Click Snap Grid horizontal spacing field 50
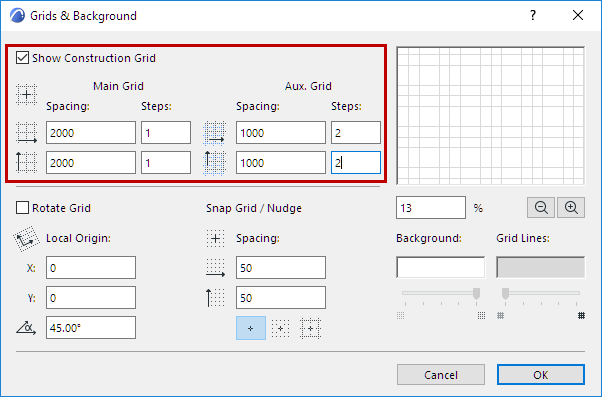 point(281,268)
